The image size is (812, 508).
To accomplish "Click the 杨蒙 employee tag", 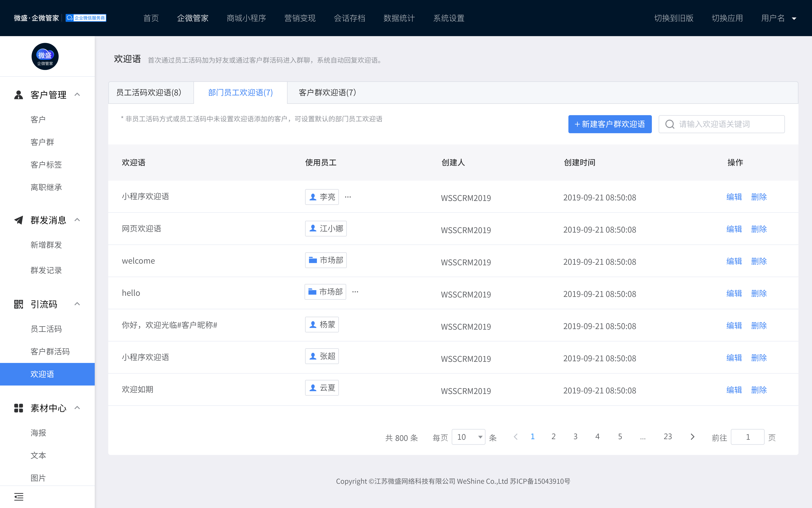I will click(x=322, y=325).
